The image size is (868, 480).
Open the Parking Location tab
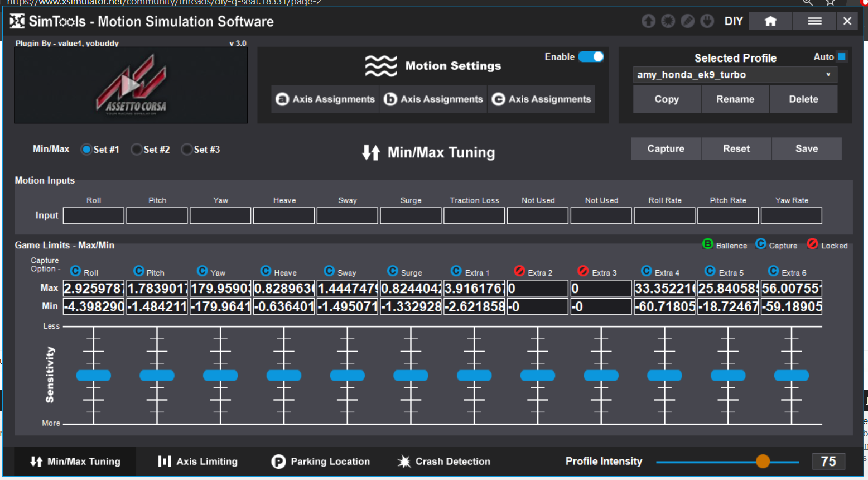click(x=321, y=462)
